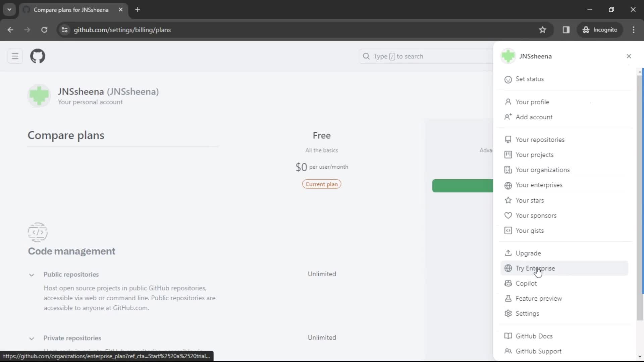Click the Upgrade link
Image resolution: width=644 pixels, height=362 pixels.
(529, 253)
